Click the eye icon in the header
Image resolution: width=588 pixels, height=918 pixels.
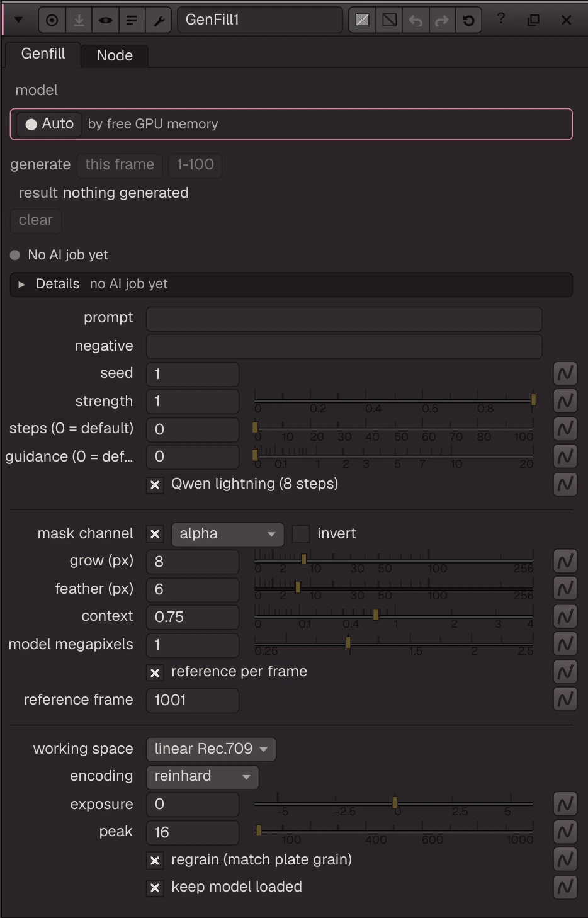(x=105, y=20)
